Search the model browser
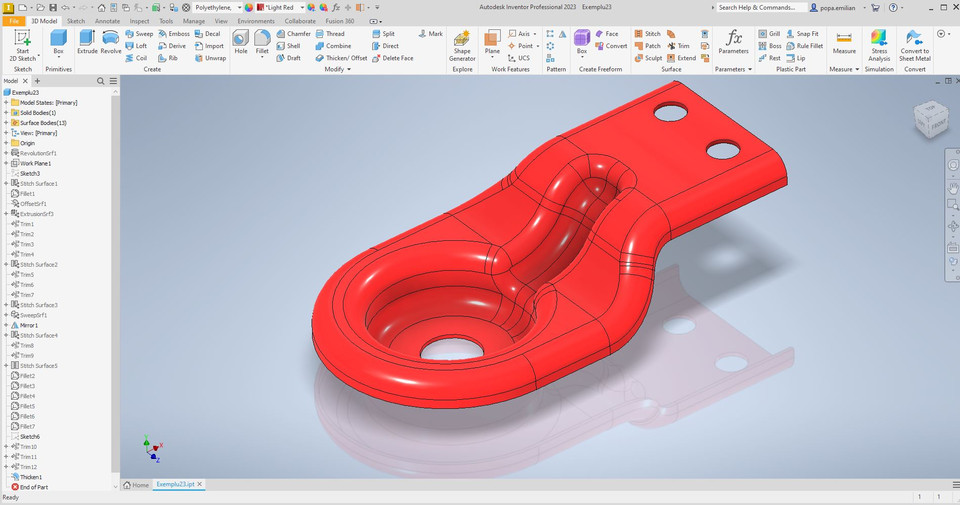Viewport: 960px width, 505px height. point(100,81)
